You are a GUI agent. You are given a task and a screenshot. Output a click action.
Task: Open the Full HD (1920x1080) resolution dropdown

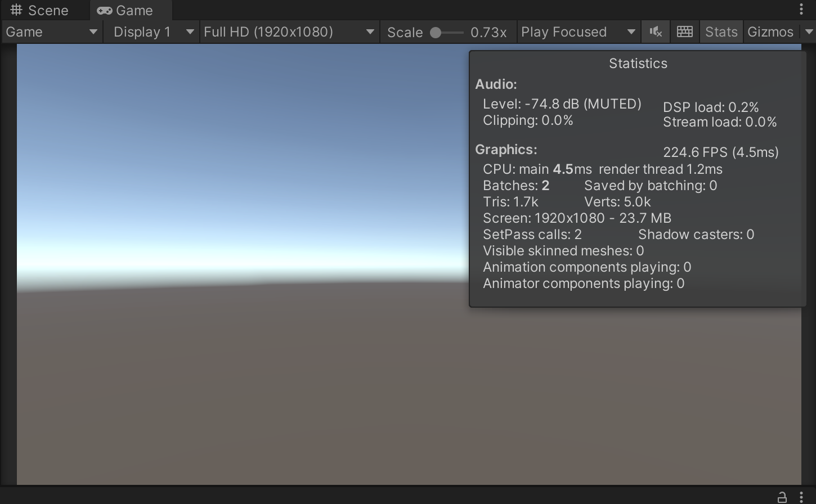[289, 32]
